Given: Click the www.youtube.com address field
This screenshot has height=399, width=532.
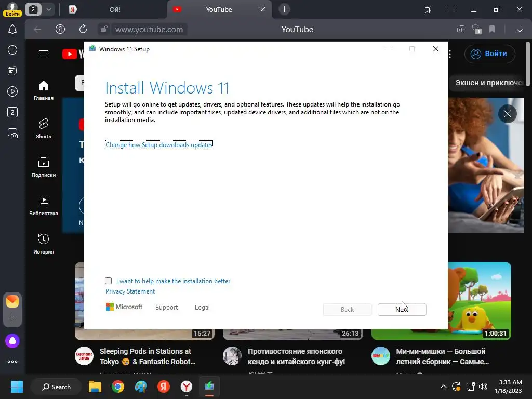Looking at the screenshot, I should (x=149, y=30).
